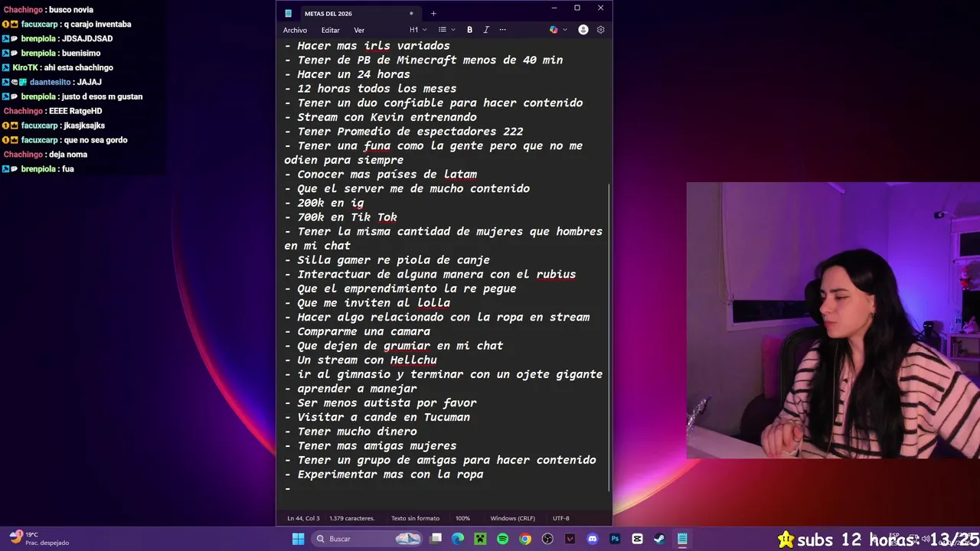Expand the Copilot dropdown arrow
This screenshot has width=980, height=551.
point(565,30)
